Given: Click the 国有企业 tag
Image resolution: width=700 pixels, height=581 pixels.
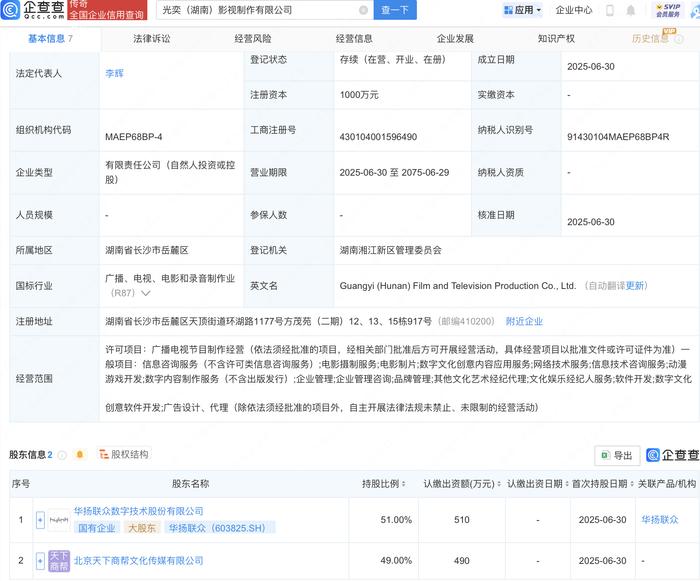Looking at the screenshot, I should pyautogui.click(x=96, y=528).
